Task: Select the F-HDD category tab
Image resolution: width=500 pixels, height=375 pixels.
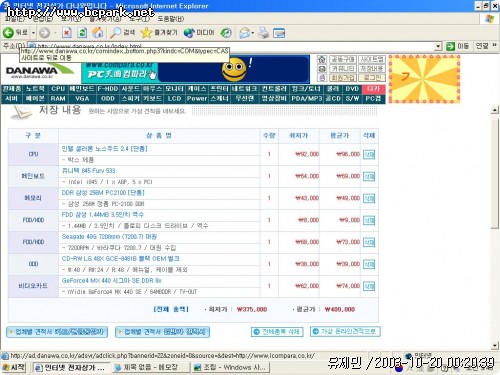Action: [x=108, y=89]
